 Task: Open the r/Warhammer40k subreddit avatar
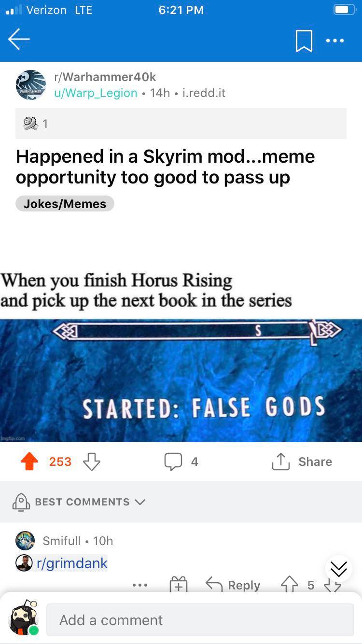click(x=31, y=85)
